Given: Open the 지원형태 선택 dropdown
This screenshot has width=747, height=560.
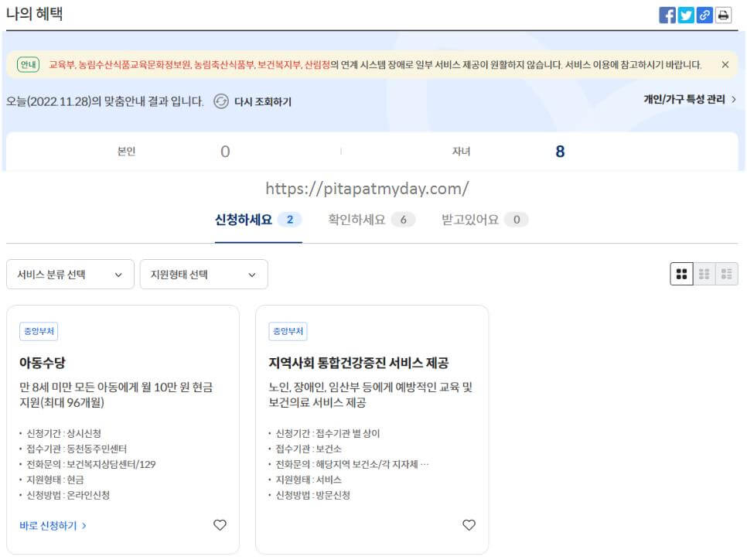Looking at the screenshot, I should tap(203, 274).
